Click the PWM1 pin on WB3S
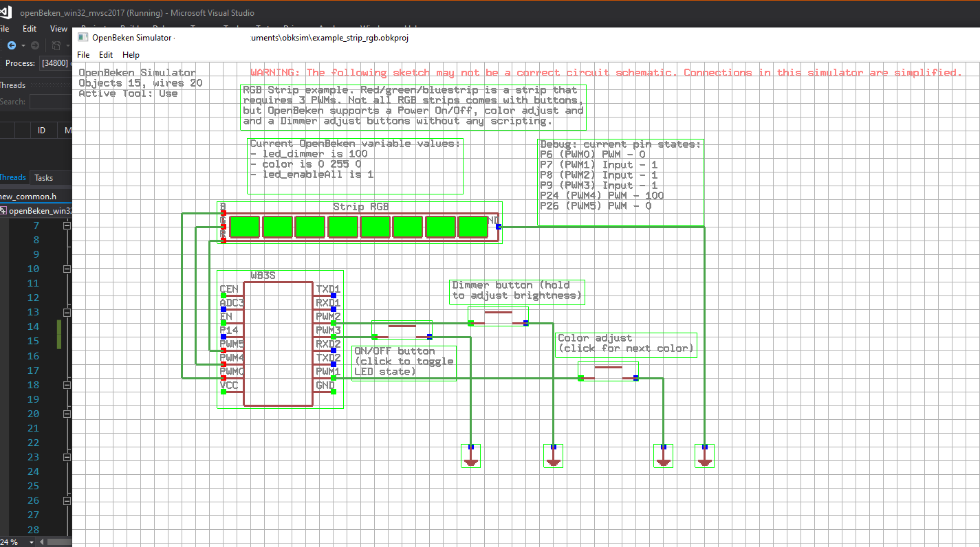The height and width of the screenshot is (547, 980). tap(334, 377)
